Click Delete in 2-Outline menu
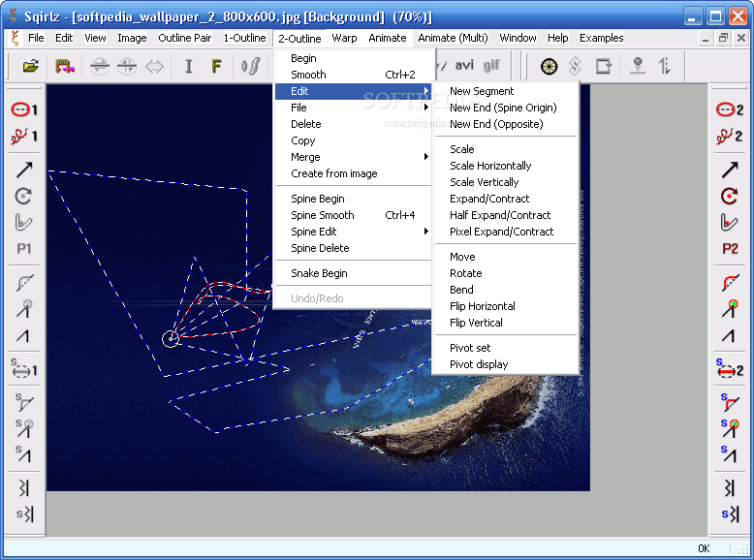Screen dimensions: 754x560 [353, 124]
